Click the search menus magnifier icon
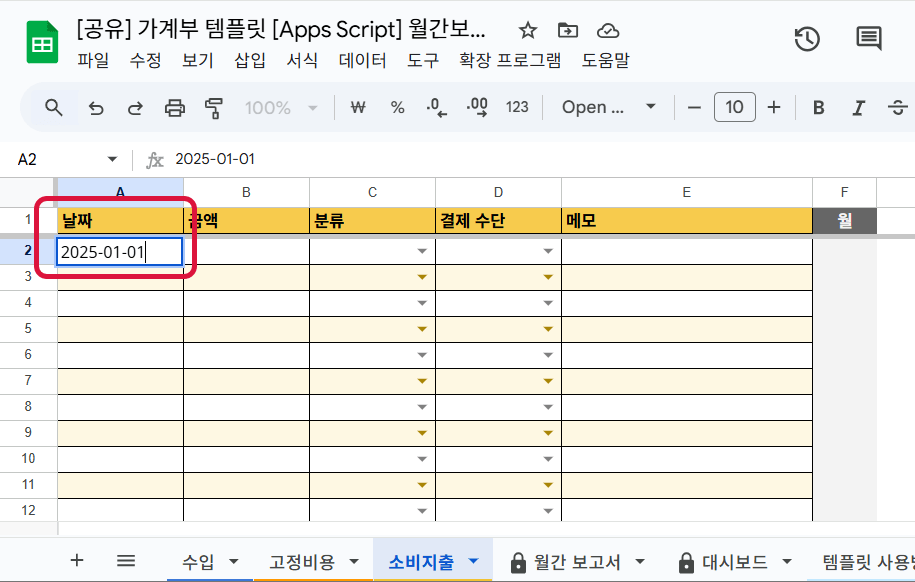The height and width of the screenshot is (582, 915). [x=54, y=108]
